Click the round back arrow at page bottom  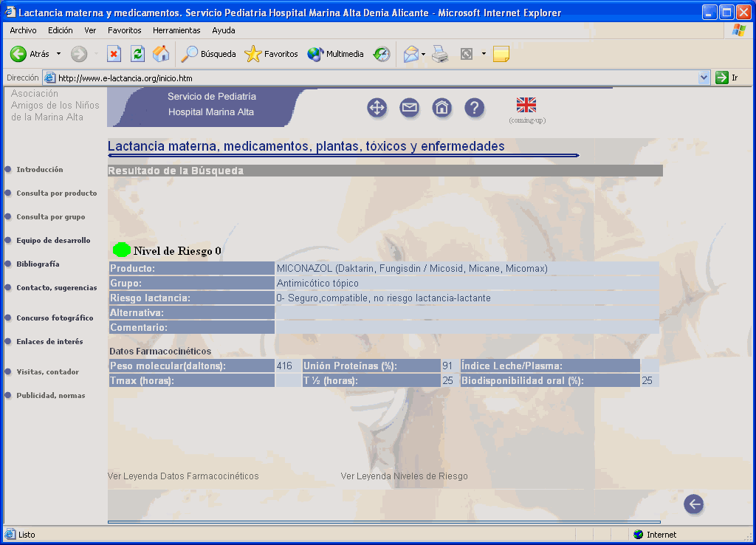coord(693,504)
